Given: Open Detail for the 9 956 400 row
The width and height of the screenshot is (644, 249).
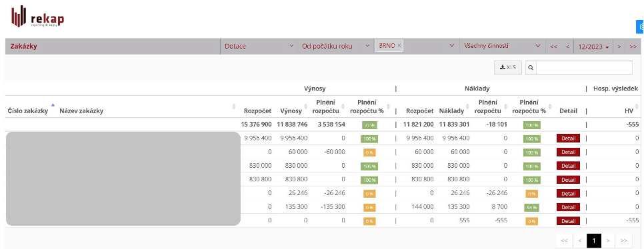Looking at the screenshot, I should (x=568, y=138).
